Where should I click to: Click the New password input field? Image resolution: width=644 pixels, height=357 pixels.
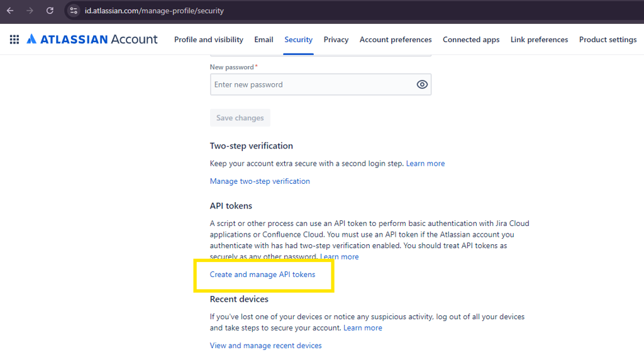pos(311,84)
